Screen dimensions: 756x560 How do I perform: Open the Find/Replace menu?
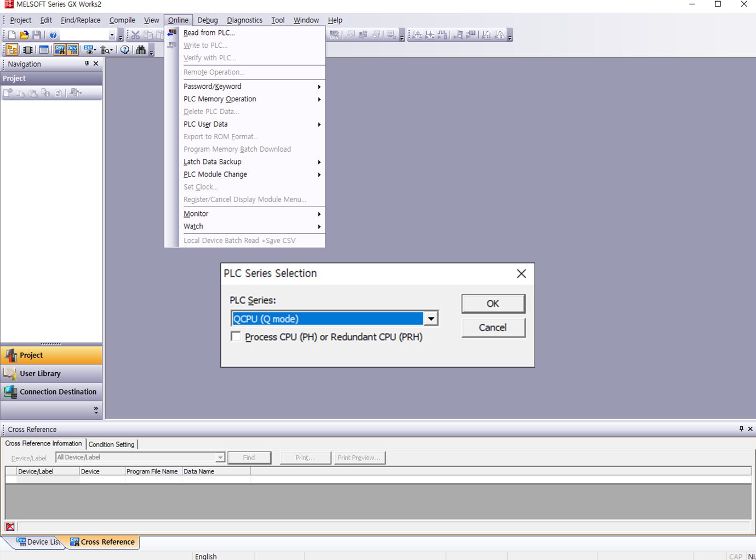(x=81, y=20)
